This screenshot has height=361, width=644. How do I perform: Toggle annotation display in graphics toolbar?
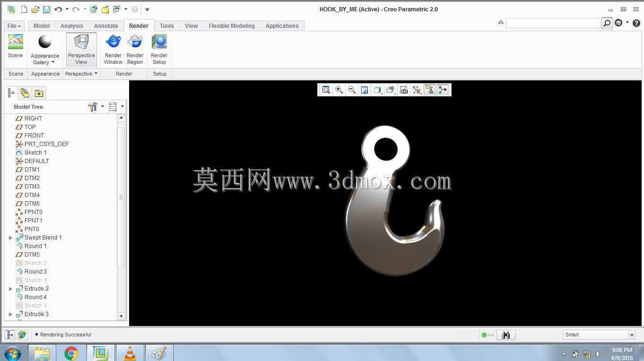coord(430,90)
